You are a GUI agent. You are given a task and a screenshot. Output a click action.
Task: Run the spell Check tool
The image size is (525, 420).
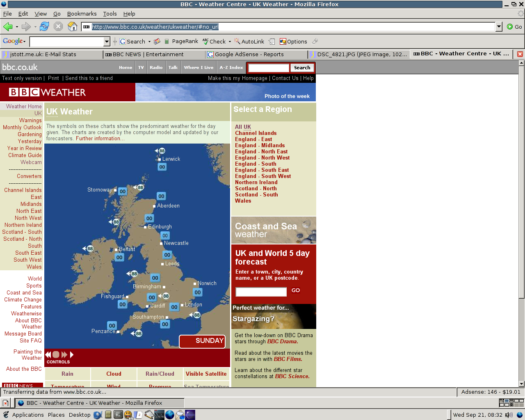tap(214, 41)
